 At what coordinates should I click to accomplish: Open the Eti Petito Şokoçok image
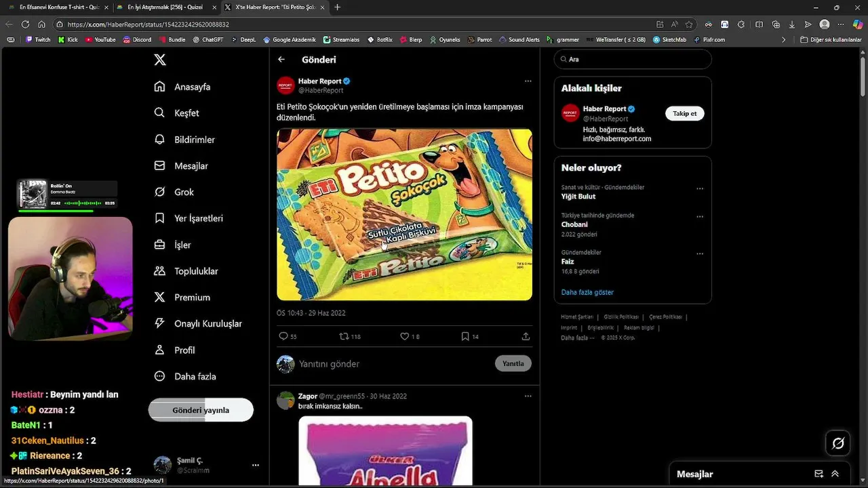pos(404,215)
